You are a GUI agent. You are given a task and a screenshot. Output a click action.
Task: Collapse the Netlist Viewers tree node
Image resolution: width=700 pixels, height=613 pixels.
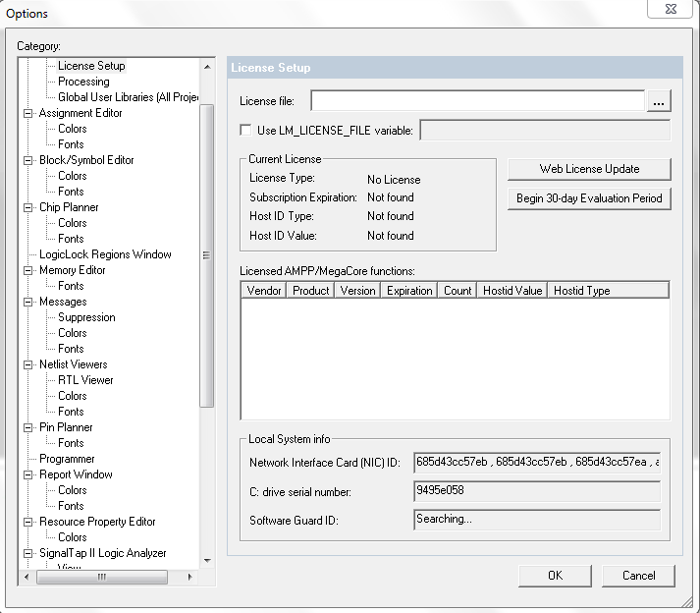click(28, 364)
